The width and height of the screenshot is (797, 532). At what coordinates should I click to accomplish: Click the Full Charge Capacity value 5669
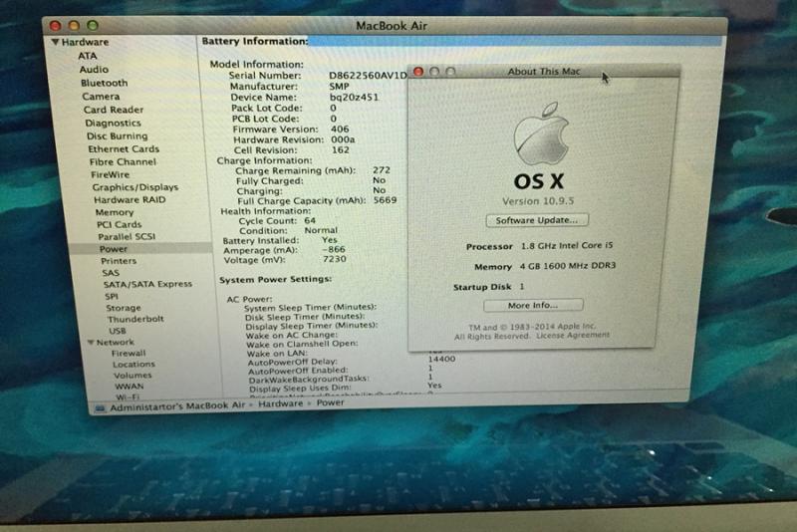[x=385, y=200]
